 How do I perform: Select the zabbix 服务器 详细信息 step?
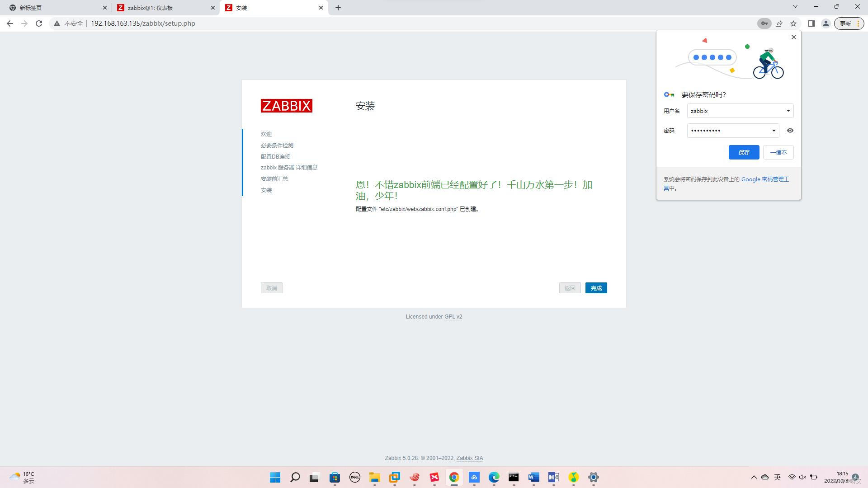(289, 168)
